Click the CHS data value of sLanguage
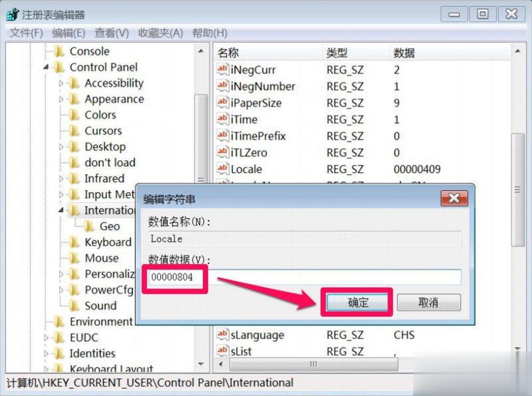Image resolution: width=532 pixels, height=396 pixels. coord(404,335)
